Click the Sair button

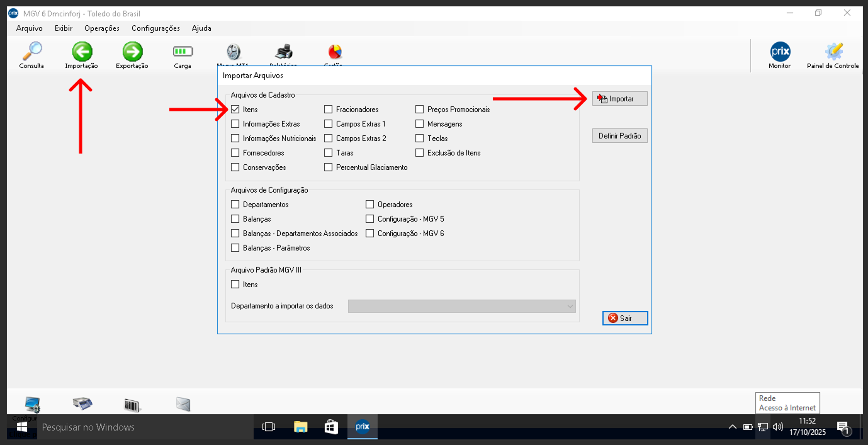tap(624, 318)
